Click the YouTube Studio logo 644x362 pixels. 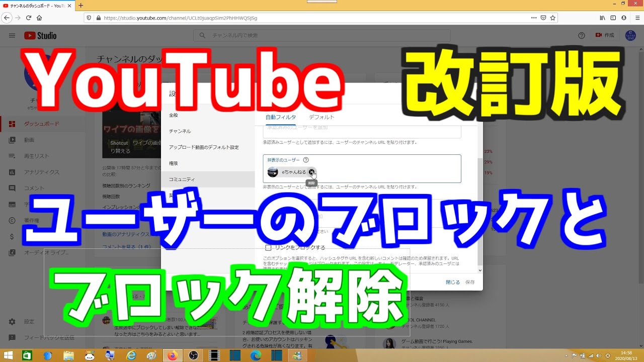[x=40, y=36]
